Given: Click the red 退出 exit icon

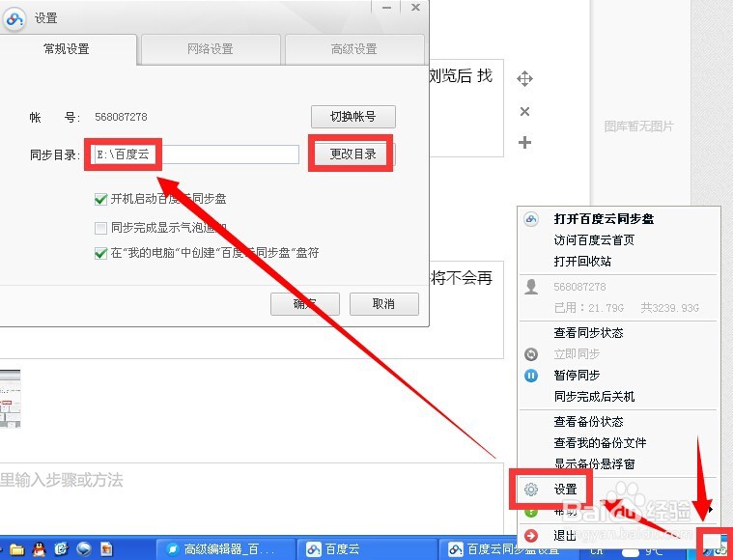Looking at the screenshot, I should click(531, 536).
